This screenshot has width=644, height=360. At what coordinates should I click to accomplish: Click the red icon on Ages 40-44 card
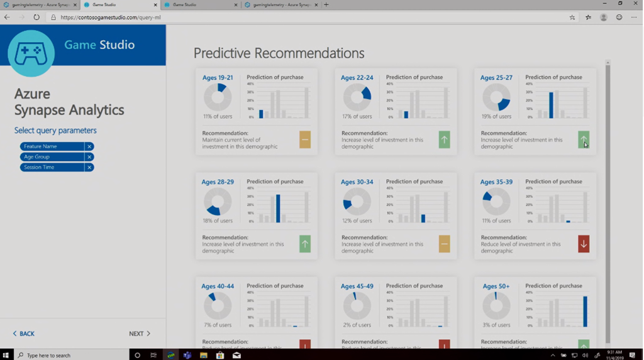305,344
